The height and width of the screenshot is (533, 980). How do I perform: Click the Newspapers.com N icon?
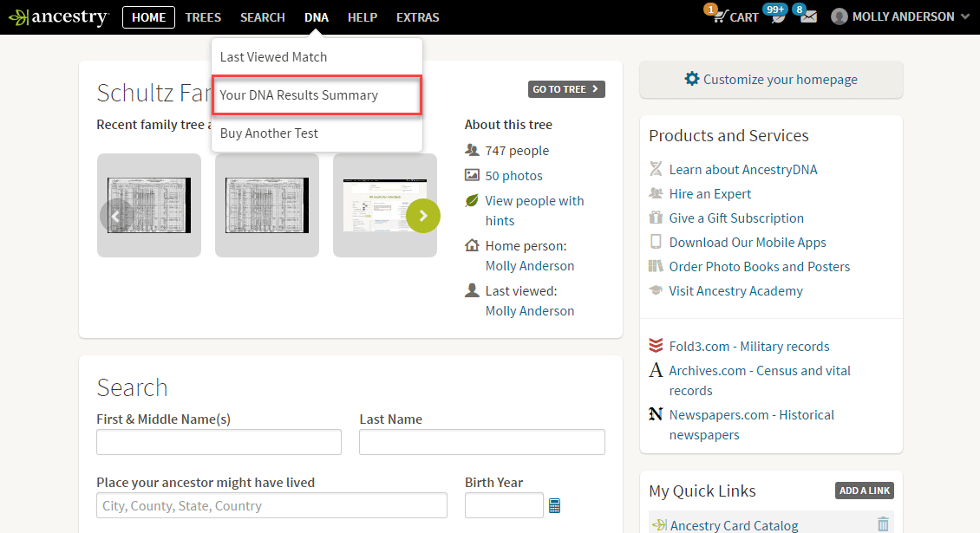pos(656,413)
